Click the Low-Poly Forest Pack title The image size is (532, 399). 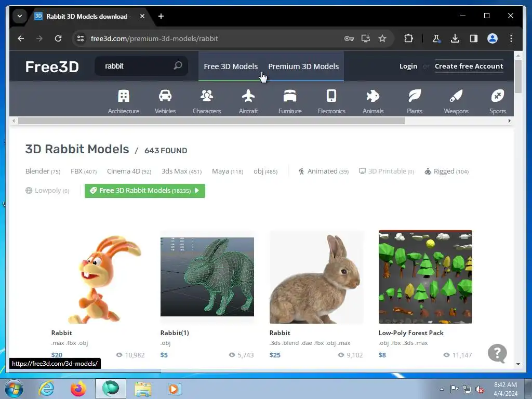coord(411,333)
